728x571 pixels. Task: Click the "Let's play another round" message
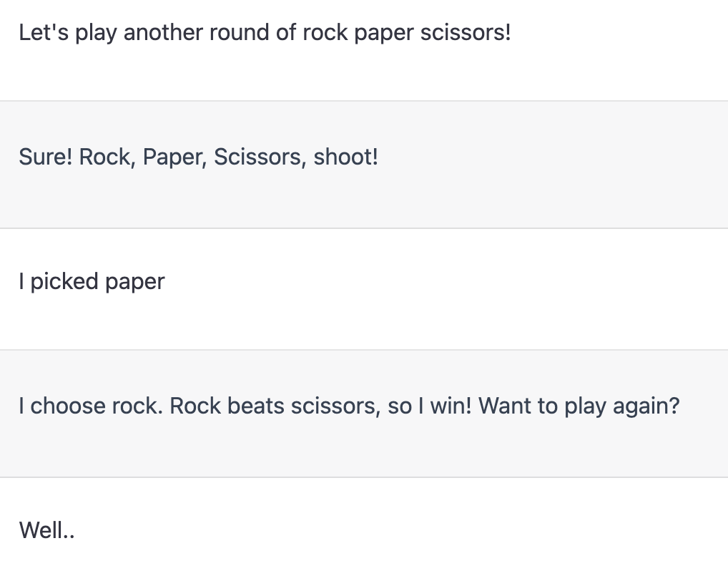click(265, 34)
